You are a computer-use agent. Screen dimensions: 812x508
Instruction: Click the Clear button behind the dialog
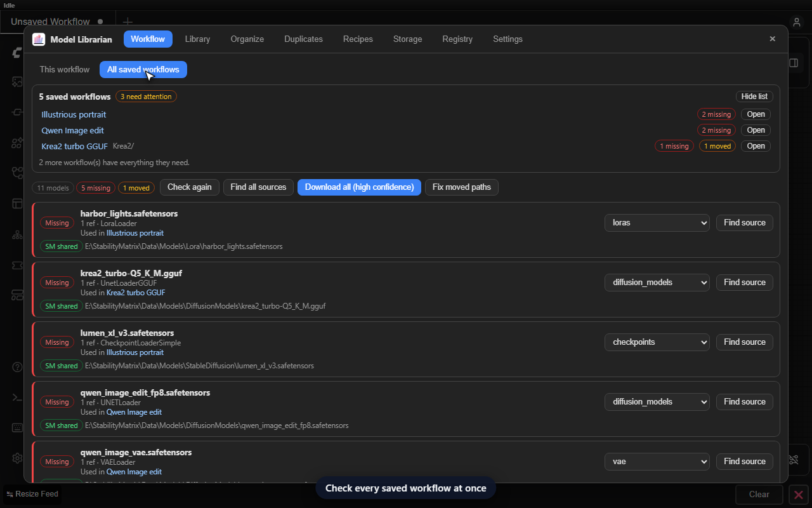point(759,494)
